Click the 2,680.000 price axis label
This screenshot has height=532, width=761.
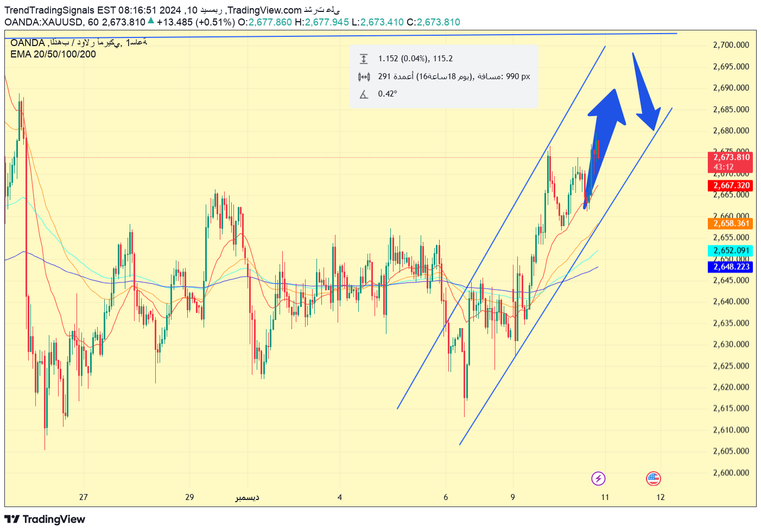pos(731,131)
